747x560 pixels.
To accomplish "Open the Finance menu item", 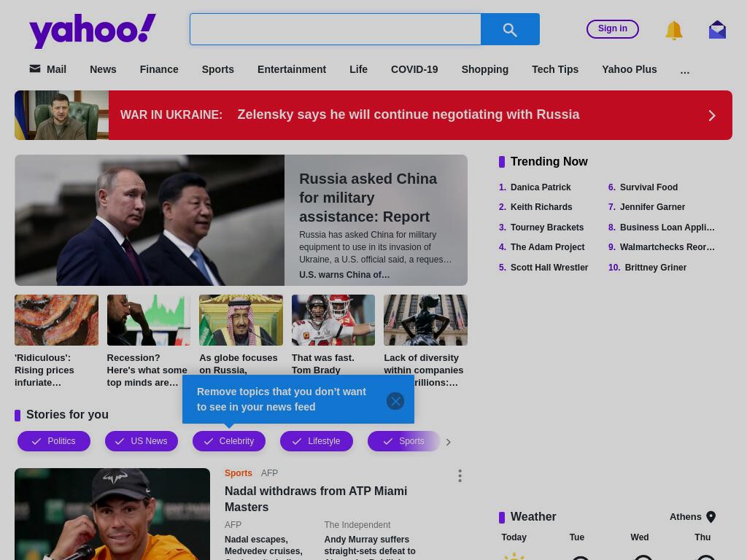I will [159, 69].
